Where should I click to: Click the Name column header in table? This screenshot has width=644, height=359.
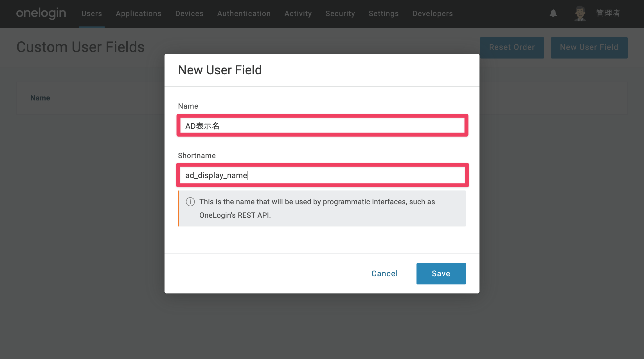tap(40, 98)
